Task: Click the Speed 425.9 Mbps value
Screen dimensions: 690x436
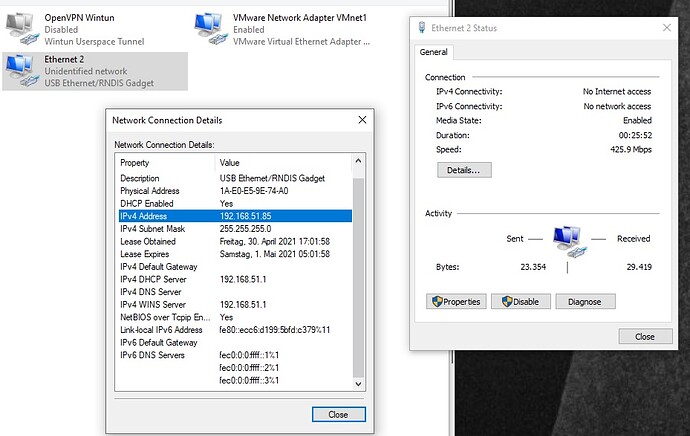Action: [631, 150]
